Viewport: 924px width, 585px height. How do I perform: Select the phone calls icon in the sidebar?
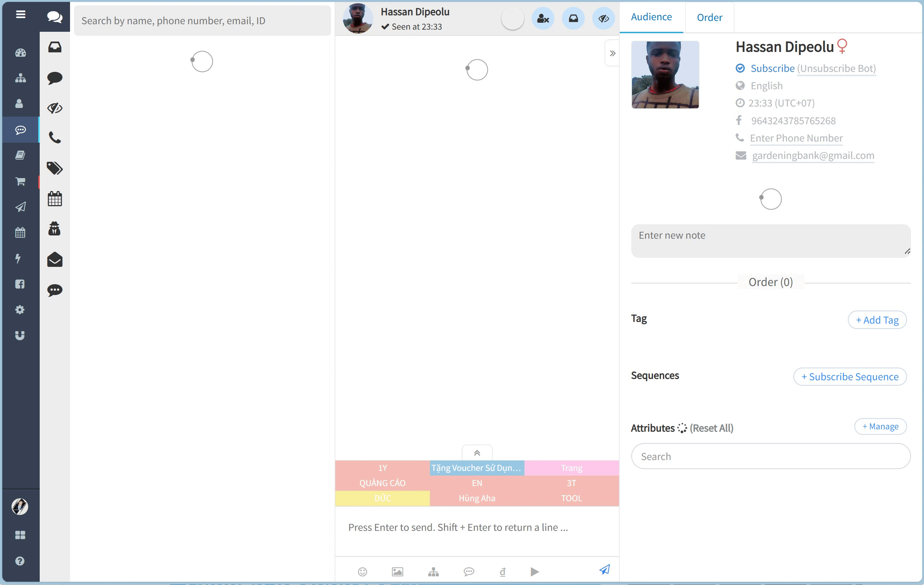click(55, 138)
